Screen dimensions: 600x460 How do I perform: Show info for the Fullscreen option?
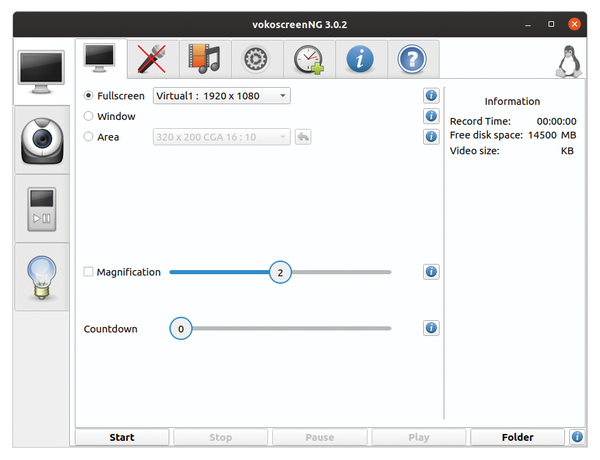tap(431, 95)
